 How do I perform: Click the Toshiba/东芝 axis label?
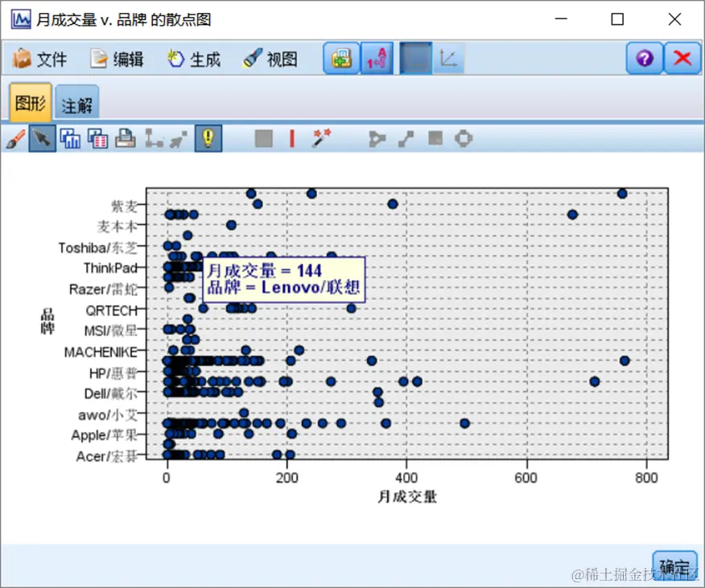tap(97, 248)
